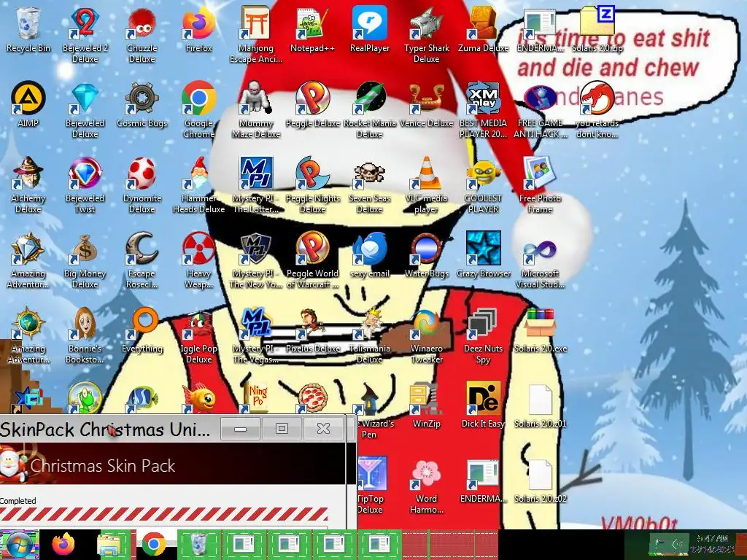Open Bonnie's Bookstore shortcut
This screenshot has height=560, width=747.
coord(85,335)
